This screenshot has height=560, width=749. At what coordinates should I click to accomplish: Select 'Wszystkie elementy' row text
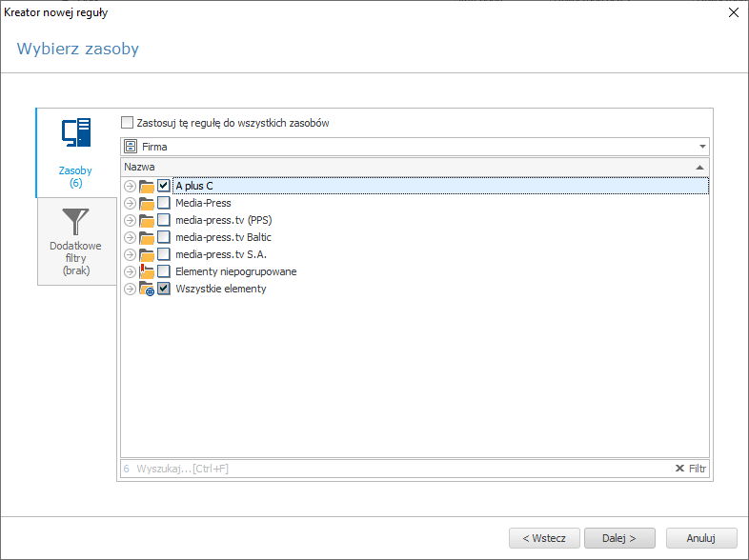pos(221,289)
